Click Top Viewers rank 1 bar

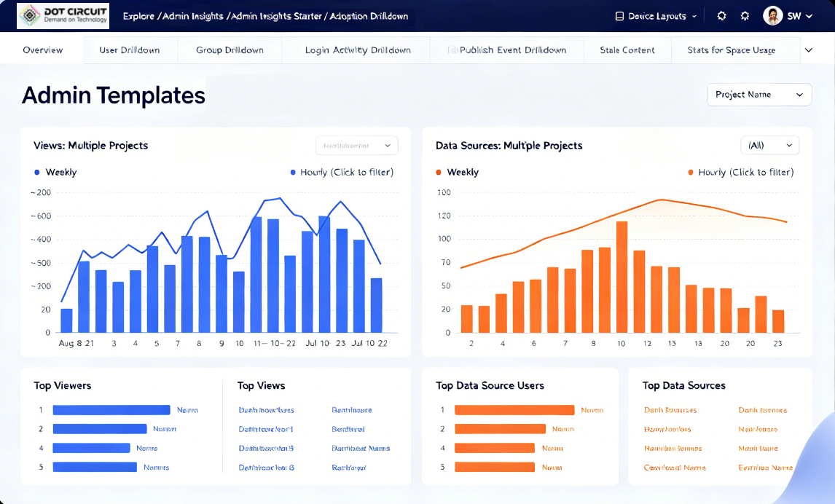point(111,410)
